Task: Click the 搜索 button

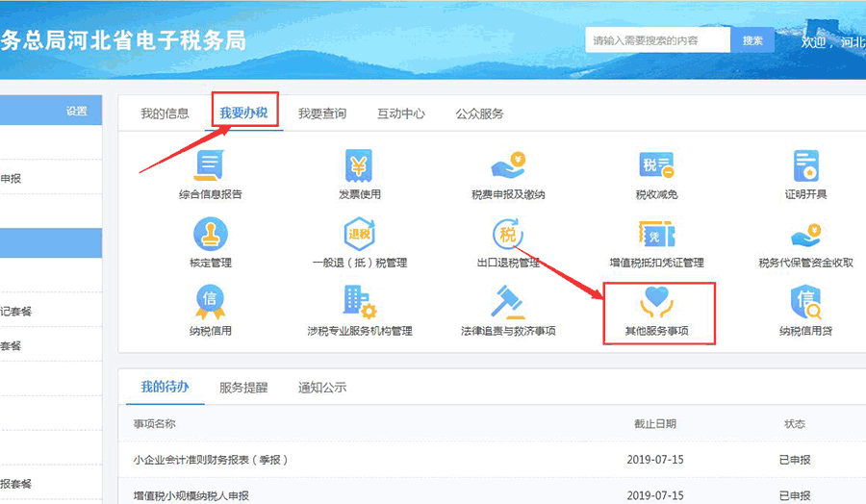Action: pyautogui.click(x=752, y=40)
